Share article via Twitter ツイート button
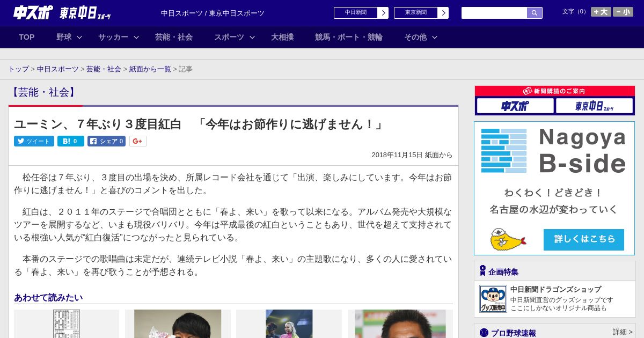 click(34, 141)
